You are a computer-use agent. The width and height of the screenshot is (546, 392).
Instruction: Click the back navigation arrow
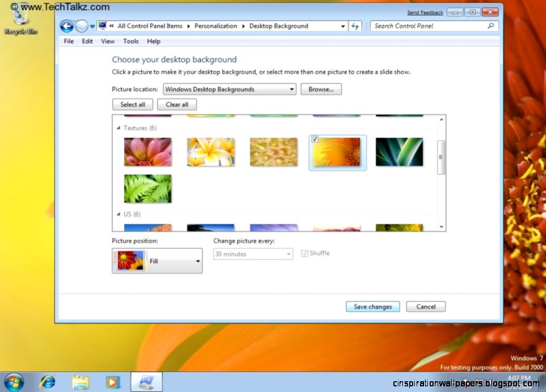point(66,26)
